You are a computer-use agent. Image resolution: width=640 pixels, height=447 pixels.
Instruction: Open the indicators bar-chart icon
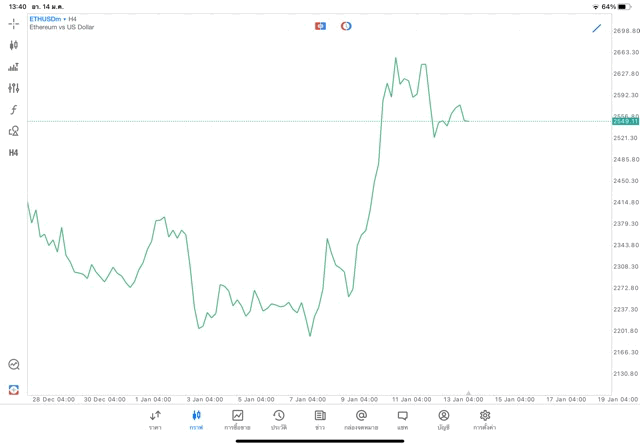pyautogui.click(x=14, y=67)
